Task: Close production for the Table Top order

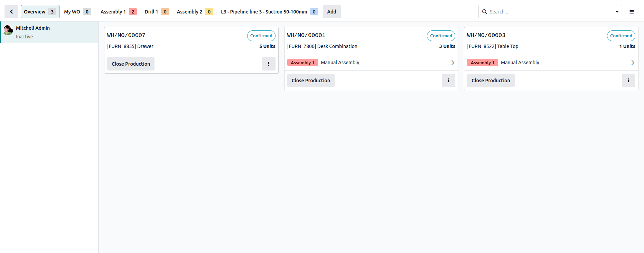Action: click(x=491, y=81)
